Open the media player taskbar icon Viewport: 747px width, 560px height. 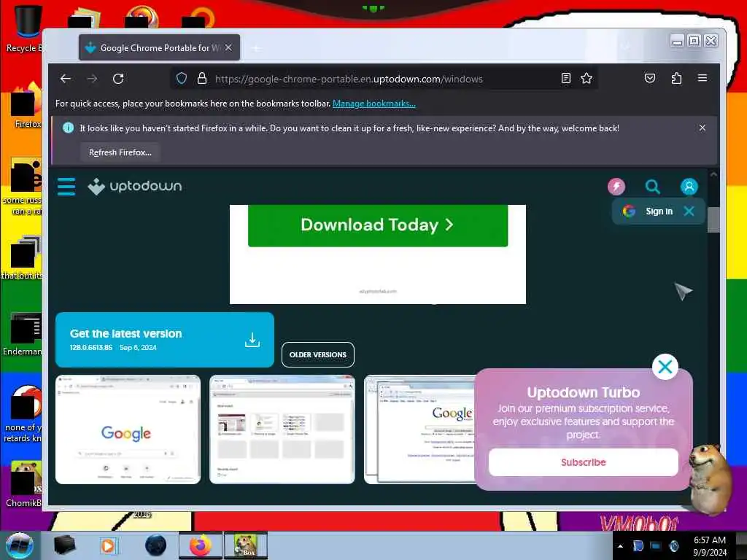click(x=108, y=545)
